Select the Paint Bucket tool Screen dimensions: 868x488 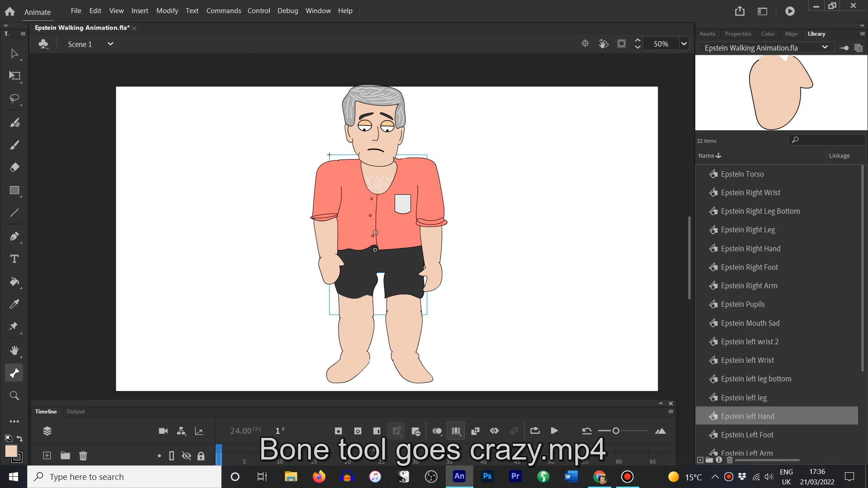[x=14, y=282]
